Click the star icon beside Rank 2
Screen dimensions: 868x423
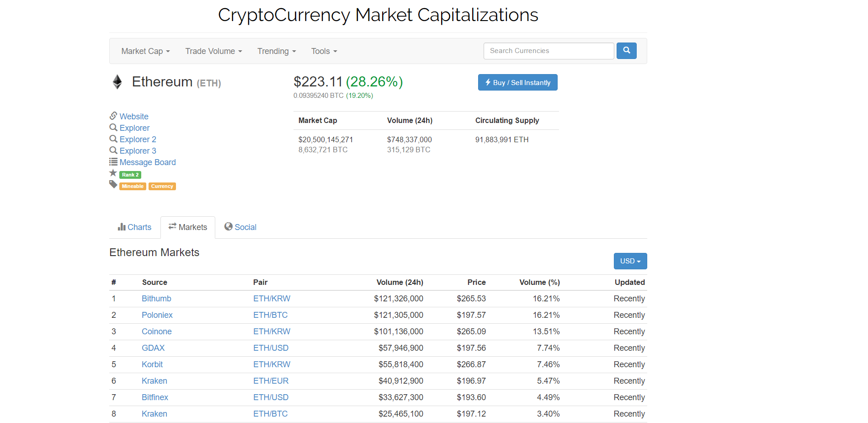coord(113,173)
